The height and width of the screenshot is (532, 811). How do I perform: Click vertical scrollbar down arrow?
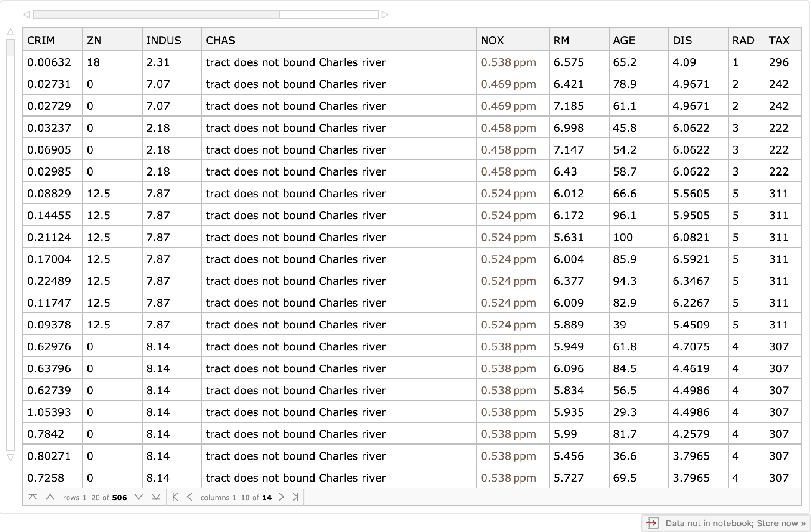tap(10, 458)
